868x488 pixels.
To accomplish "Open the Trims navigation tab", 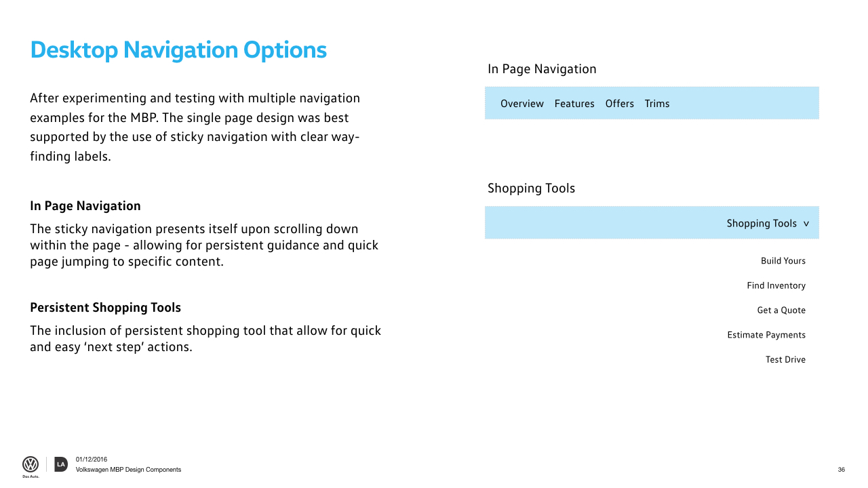I will pos(657,104).
